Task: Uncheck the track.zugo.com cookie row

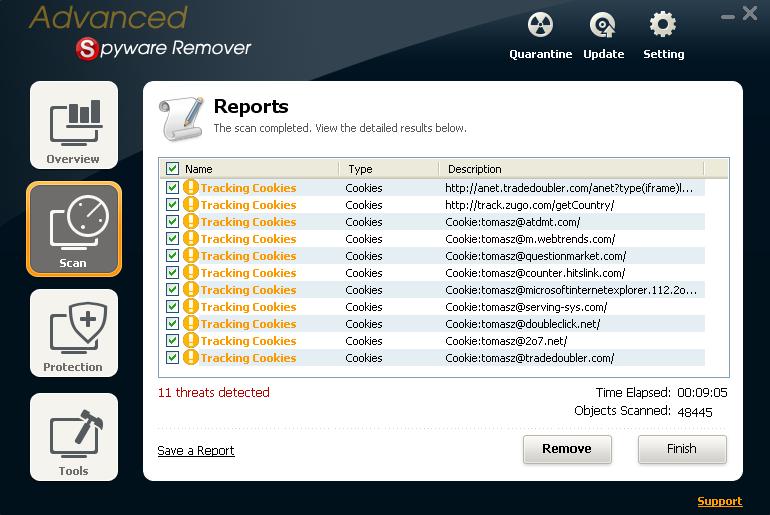Action: pyautogui.click(x=172, y=205)
